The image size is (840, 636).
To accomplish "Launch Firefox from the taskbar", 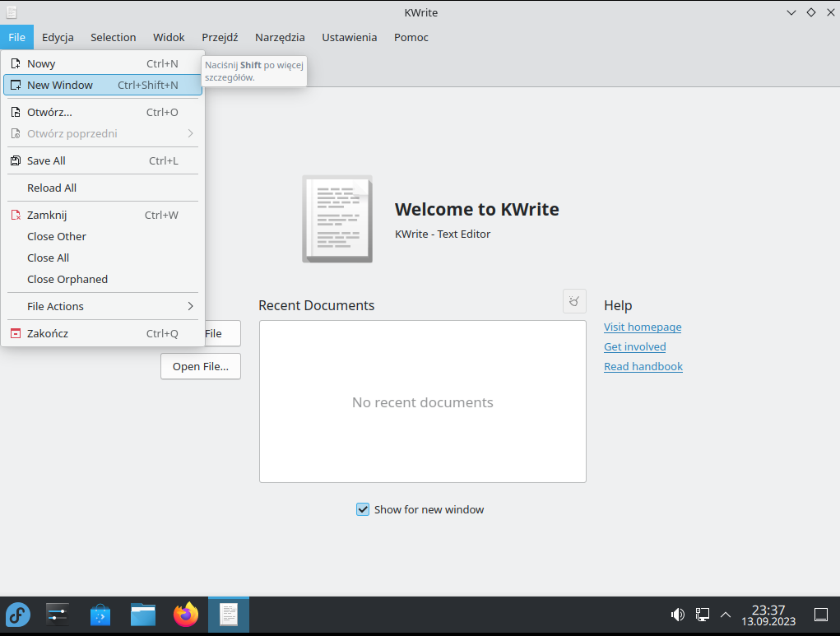I will (x=186, y=615).
